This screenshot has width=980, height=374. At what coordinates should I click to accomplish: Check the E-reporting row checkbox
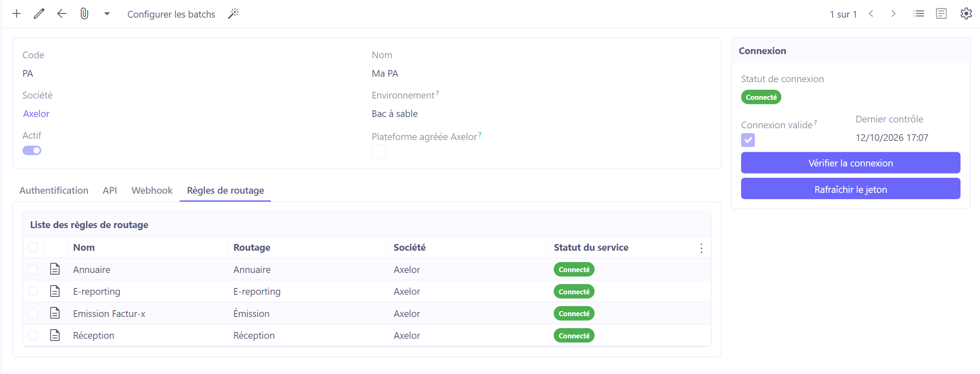33,291
